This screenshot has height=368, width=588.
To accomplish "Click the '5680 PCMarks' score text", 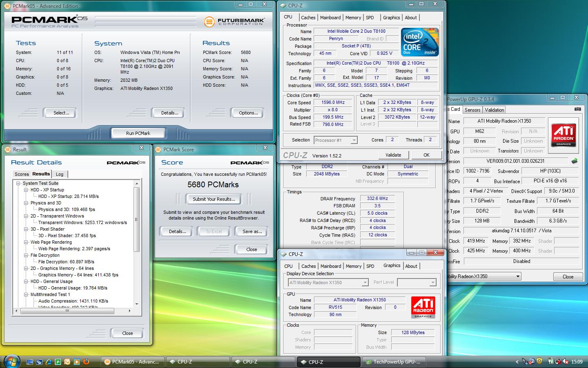I will pyautogui.click(x=213, y=184).
